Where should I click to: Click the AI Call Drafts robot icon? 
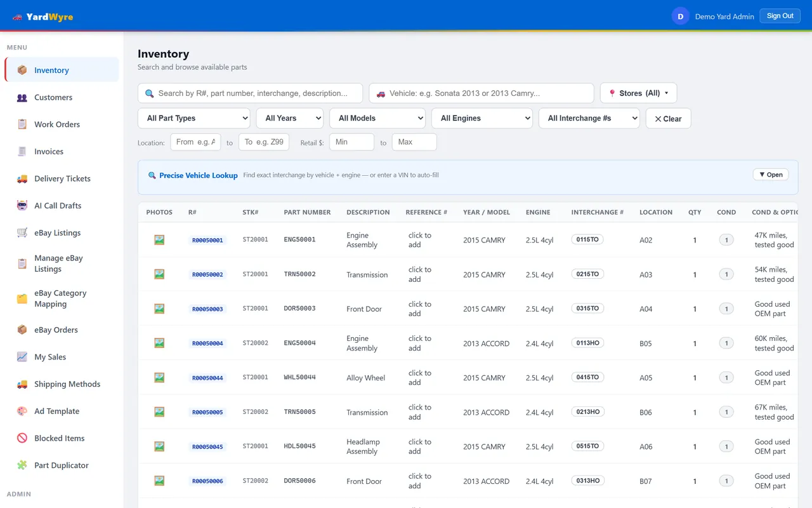(22, 206)
